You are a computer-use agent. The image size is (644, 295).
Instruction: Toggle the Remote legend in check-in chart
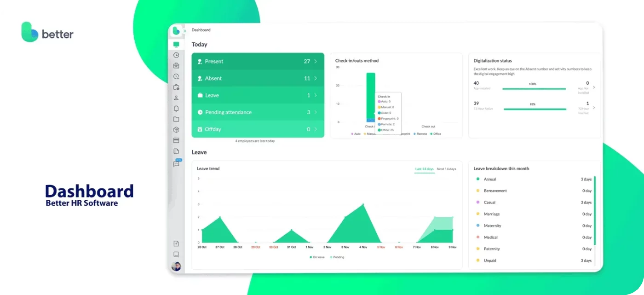tap(420, 134)
